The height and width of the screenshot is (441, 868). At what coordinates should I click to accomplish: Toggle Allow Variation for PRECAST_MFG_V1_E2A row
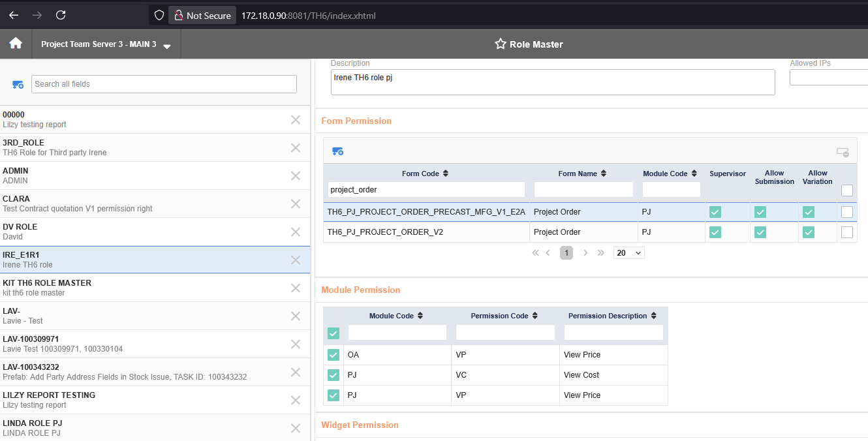(x=809, y=212)
